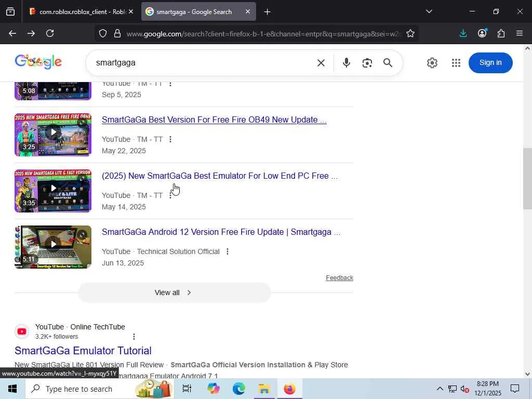Open Firefox application menu
The image size is (532, 399).
click(x=520, y=33)
